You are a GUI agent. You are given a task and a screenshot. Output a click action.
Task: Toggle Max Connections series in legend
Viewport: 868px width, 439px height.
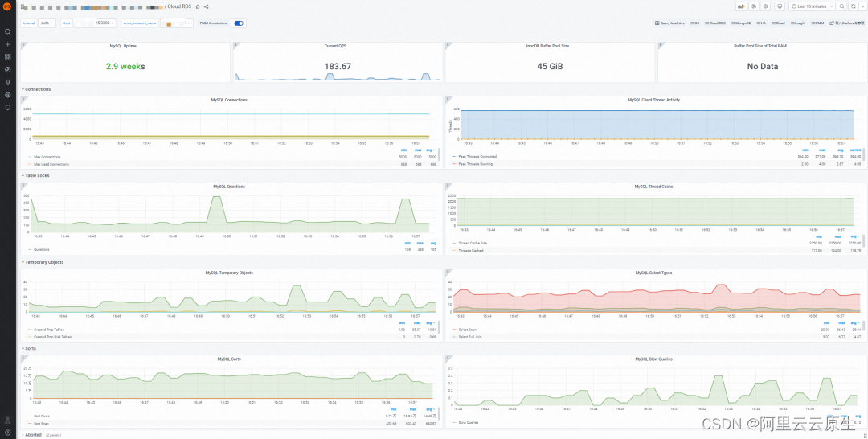pyautogui.click(x=47, y=157)
